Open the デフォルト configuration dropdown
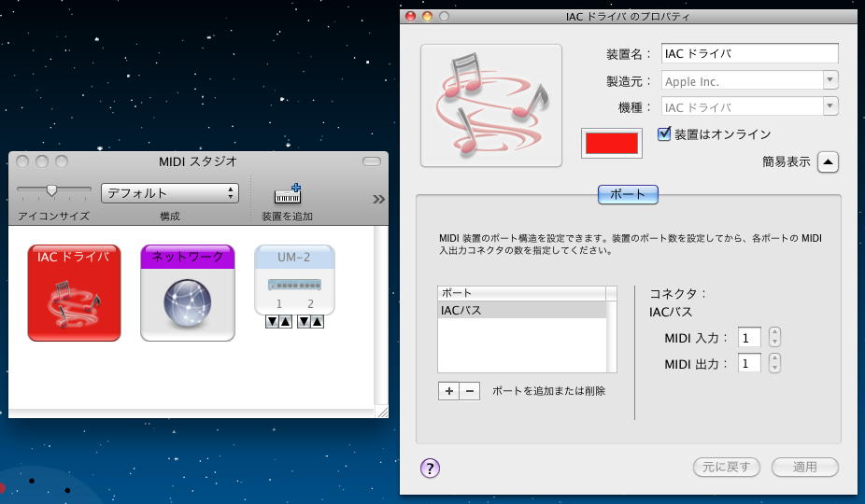865x504 pixels. coord(170,193)
